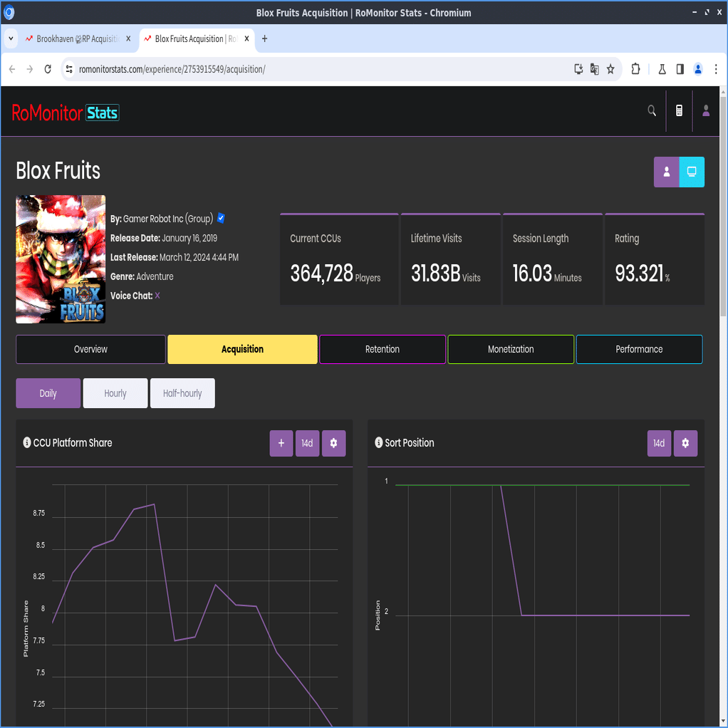728x728 pixels.
Task: Open the 14d range selector on CCU Platform Share
Action: point(307,443)
